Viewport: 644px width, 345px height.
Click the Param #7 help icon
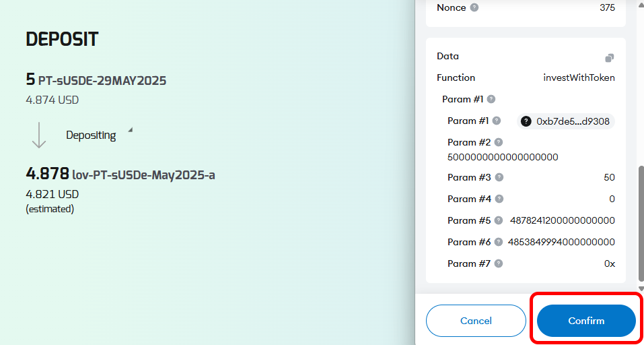[499, 263]
